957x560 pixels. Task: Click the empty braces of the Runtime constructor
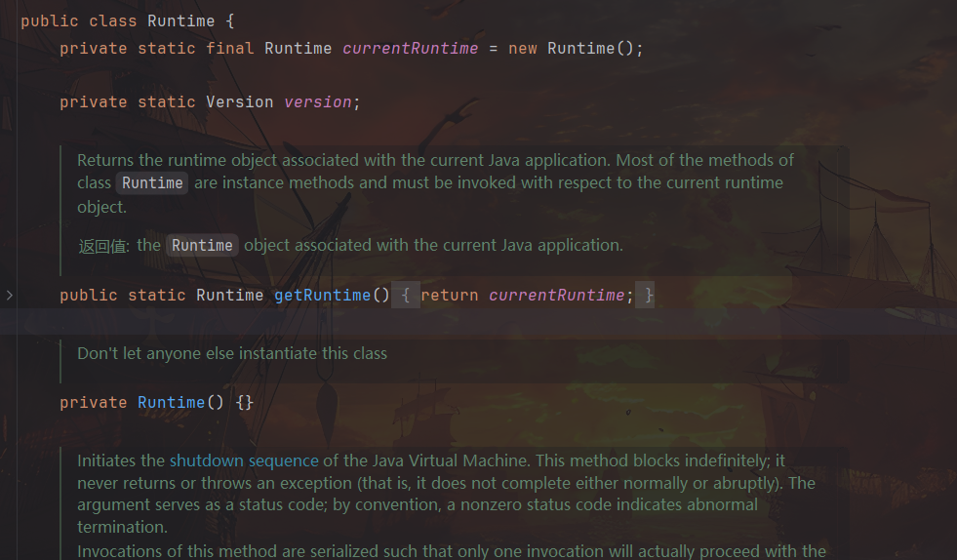point(244,402)
